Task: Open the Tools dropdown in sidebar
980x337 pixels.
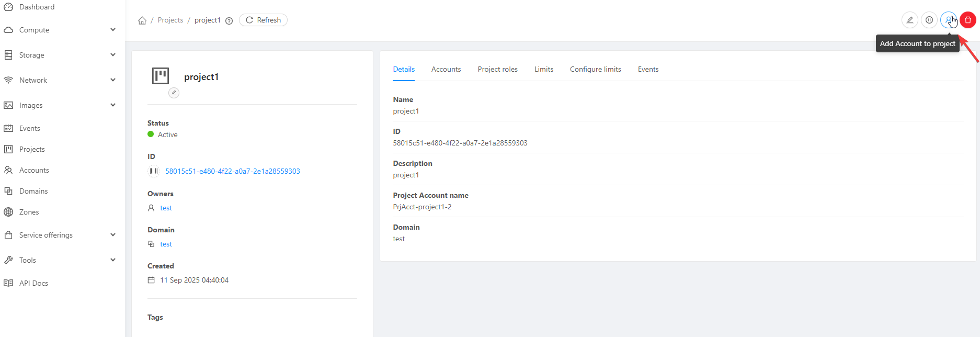Action: pyautogui.click(x=60, y=260)
